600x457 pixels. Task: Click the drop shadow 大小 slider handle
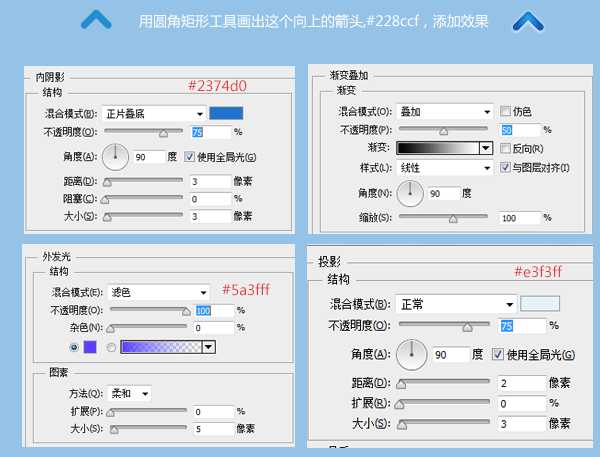tap(402, 424)
